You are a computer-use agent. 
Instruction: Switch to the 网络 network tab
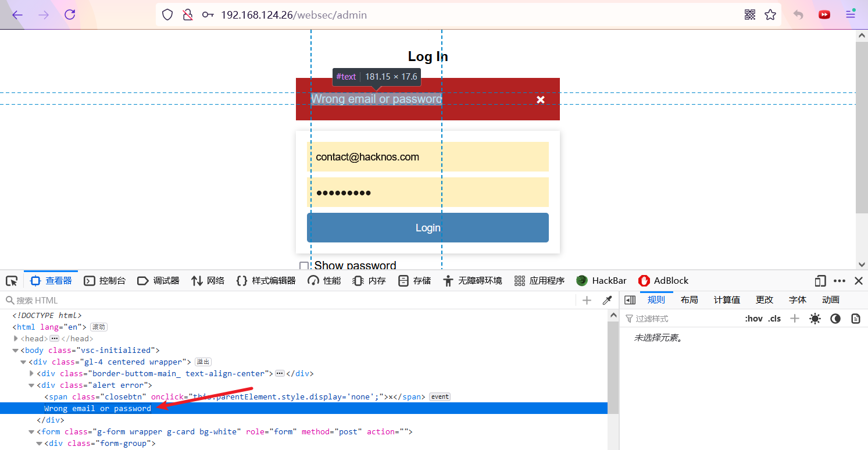(x=208, y=281)
